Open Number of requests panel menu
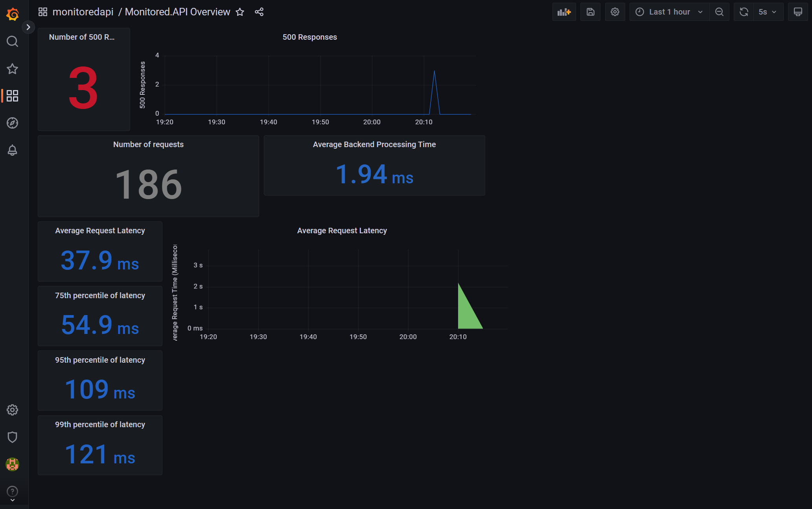812x509 pixels. click(148, 144)
